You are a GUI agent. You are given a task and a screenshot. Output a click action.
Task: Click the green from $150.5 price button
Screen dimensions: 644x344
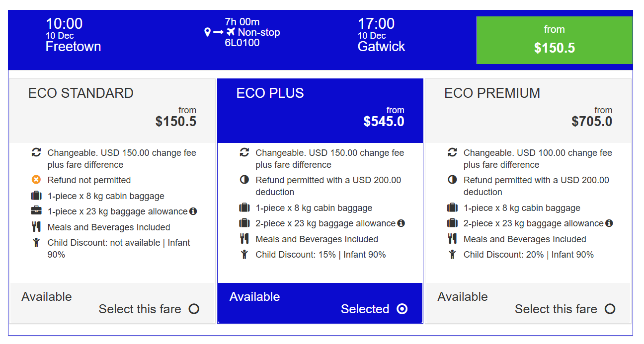coord(554,40)
